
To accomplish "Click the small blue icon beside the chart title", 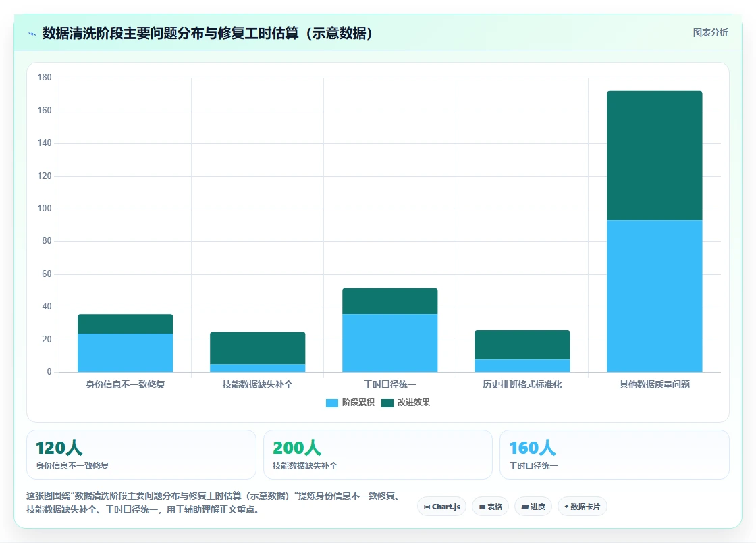I will [32, 34].
